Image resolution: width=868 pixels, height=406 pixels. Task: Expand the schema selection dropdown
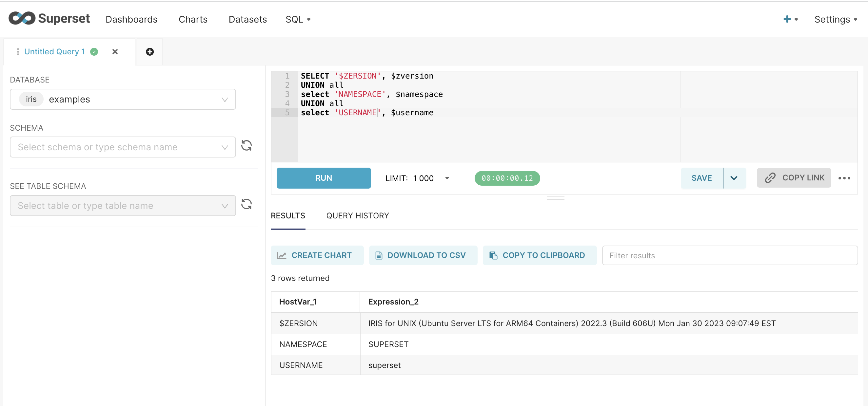click(x=123, y=147)
